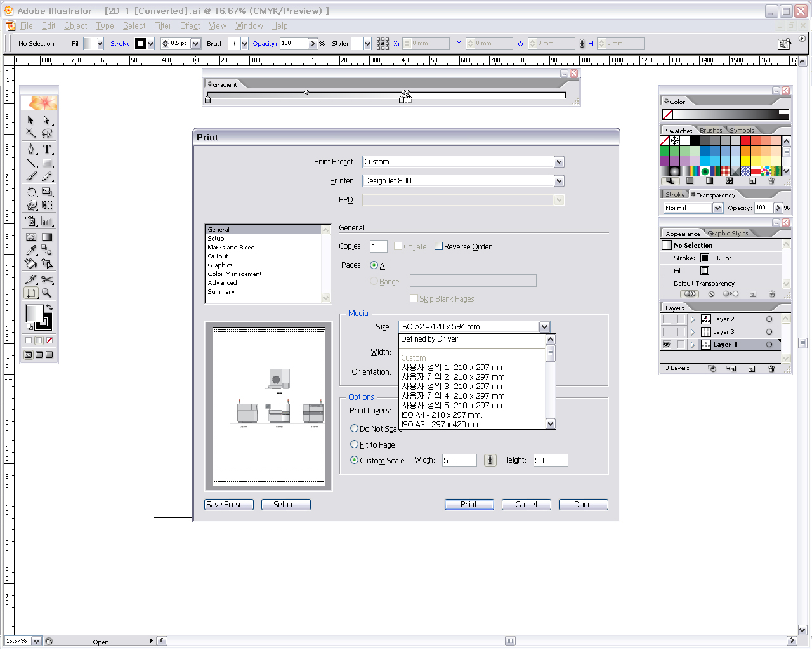Open the Print Preset dropdown

(559, 162)
